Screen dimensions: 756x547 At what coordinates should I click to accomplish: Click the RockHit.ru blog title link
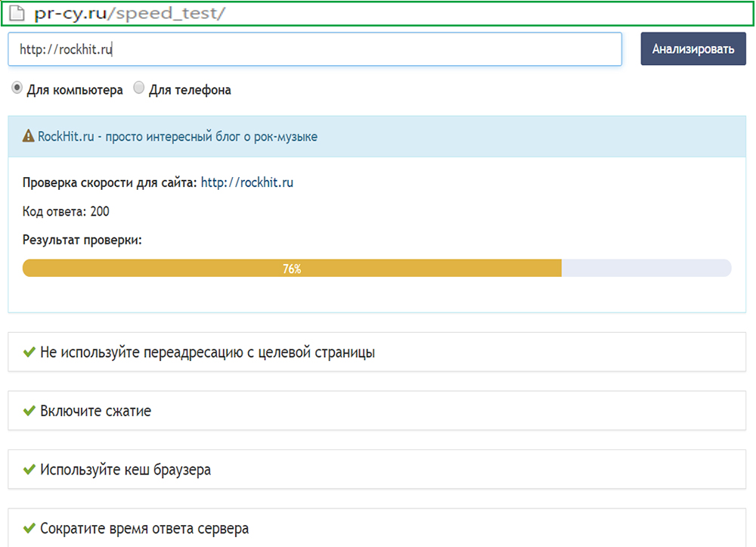tap(175, 136)
